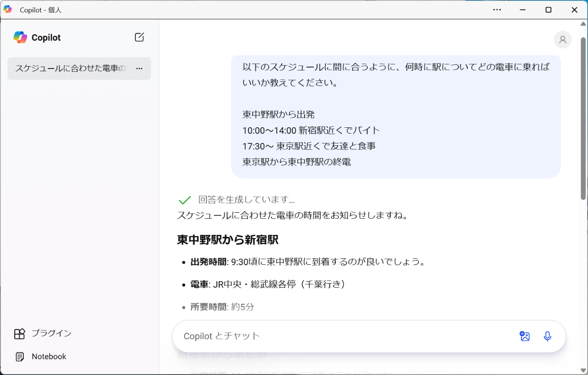Image resolution: width=588 pixels, height=375 pixels.
Task: Activate the microphone voice input
Action: click(547, 336)
